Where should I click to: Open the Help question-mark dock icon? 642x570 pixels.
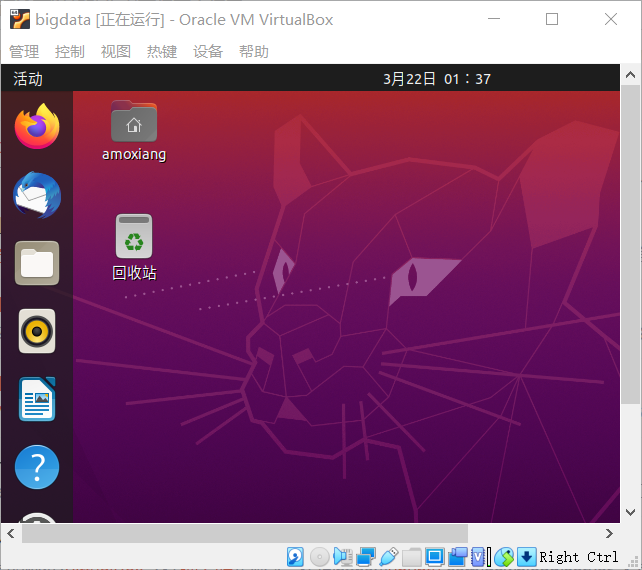37,467
